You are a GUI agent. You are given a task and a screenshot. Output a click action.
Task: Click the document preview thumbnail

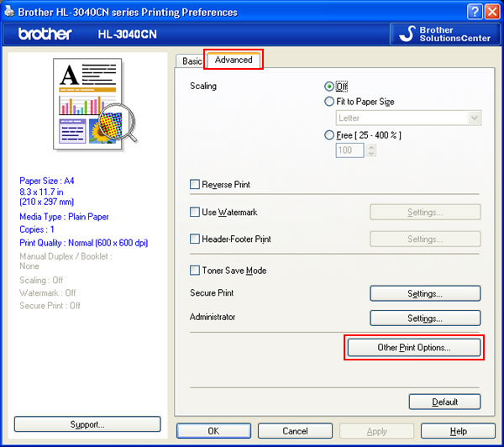(96, 104)
